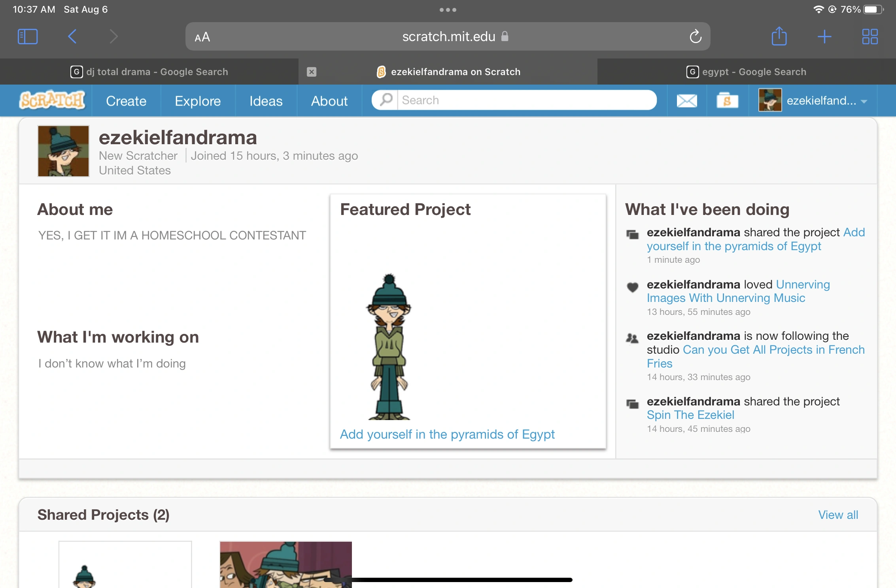Open the About page in Scratch navigation
Viewport: 896px width, 588px height.
point(329,101)
